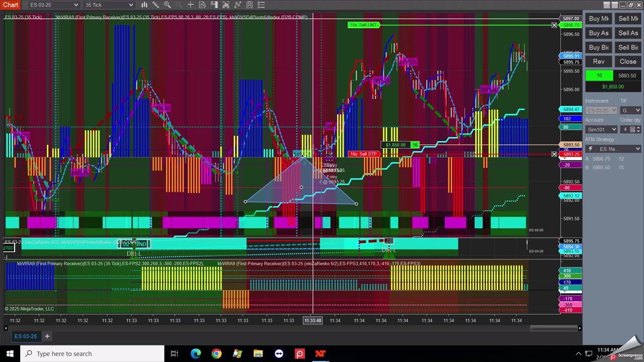
Task: Open the ES 03-25 instrument dropdown in toolbar
Action: pos(54,5)
